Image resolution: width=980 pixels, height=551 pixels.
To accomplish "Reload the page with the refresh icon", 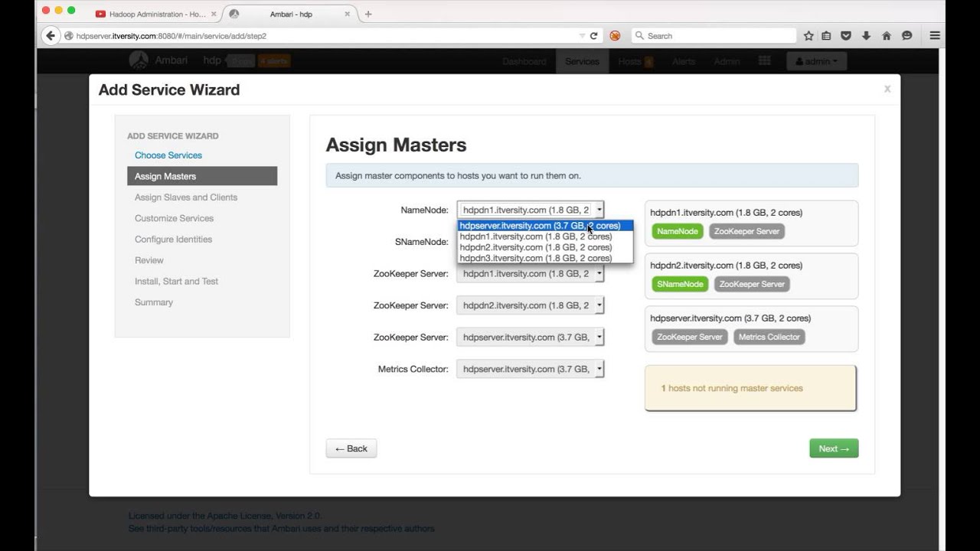I will tap(593, 35).
